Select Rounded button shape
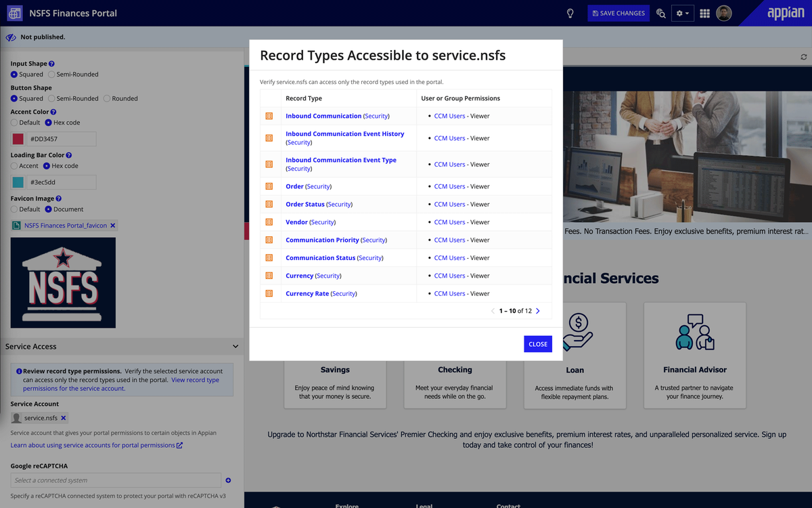 tap(106, 98)
